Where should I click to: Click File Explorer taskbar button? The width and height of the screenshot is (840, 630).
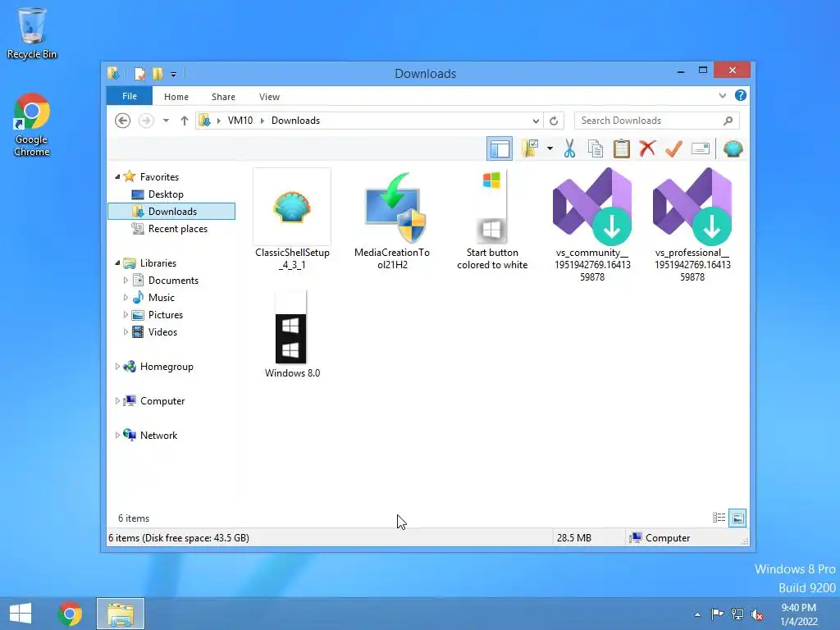[121, 614]
